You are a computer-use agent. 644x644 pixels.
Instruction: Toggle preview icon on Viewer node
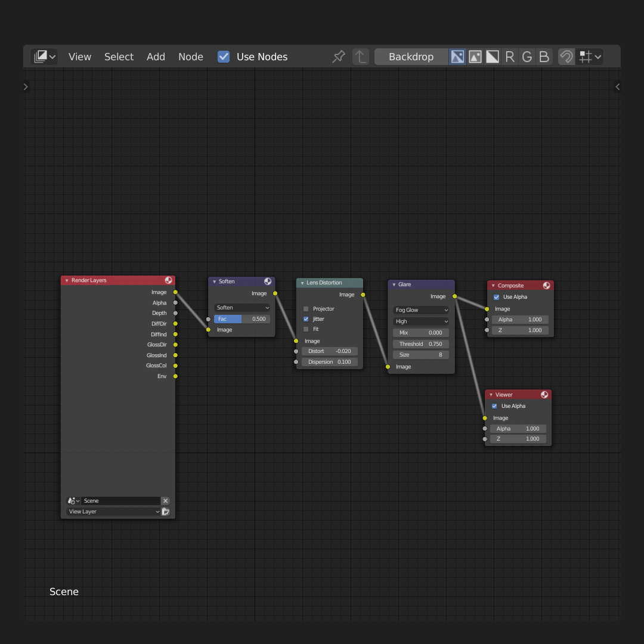(x=544, y=395)
